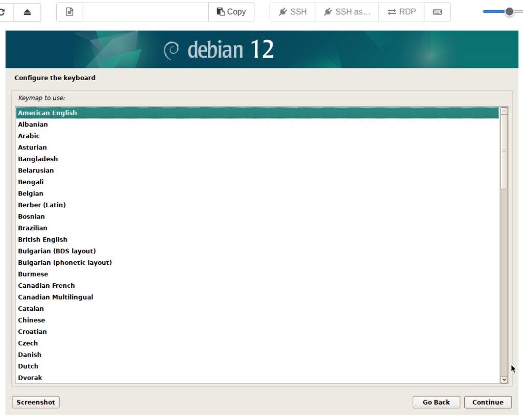Click the refresh console icon
Viewport: 523px width, 420px height.
coord(4,12)
